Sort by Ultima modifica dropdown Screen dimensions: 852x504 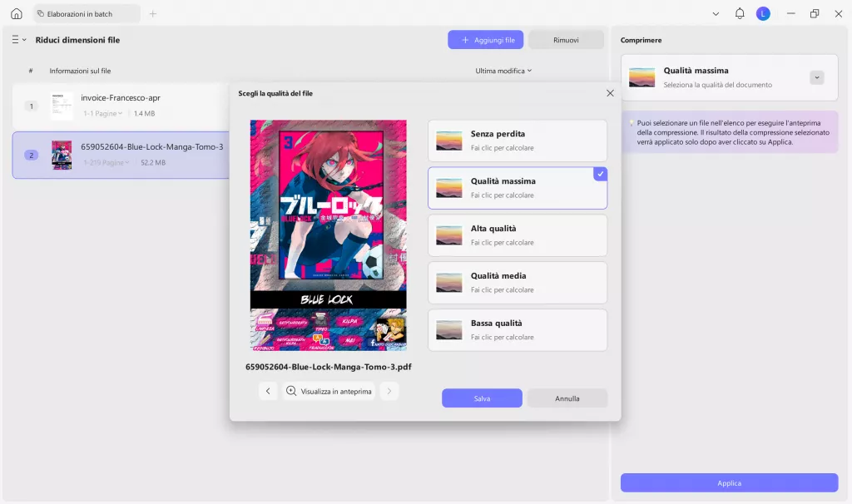503,71
